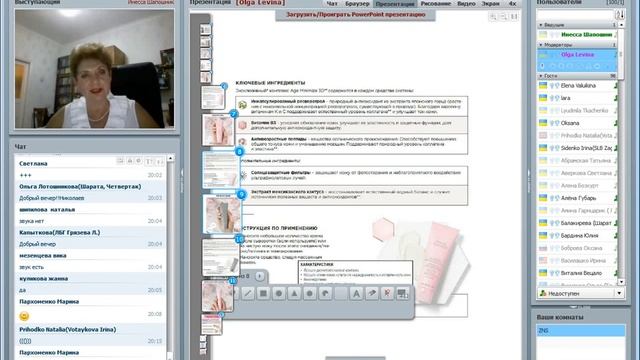Select the ellipse tool right of triangle

tap(310, 293)
